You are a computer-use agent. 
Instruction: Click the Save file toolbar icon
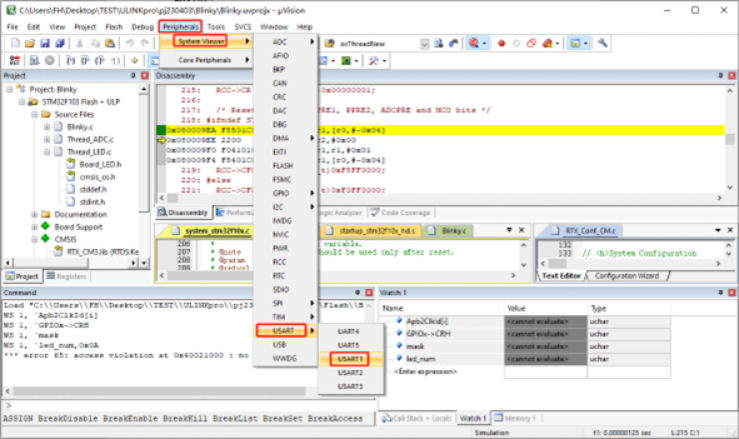(x=45, y=44)
